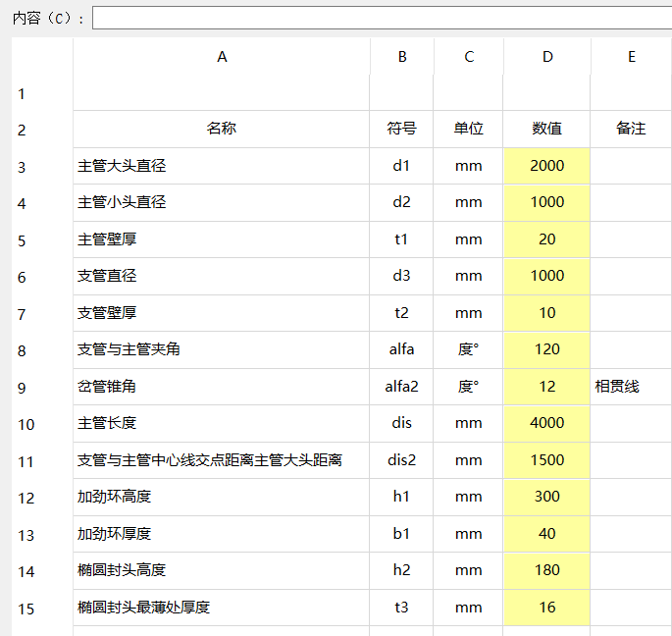Select the 支管壁厚 value 10
Screen dimensions: 672x636
coord(546,313)
